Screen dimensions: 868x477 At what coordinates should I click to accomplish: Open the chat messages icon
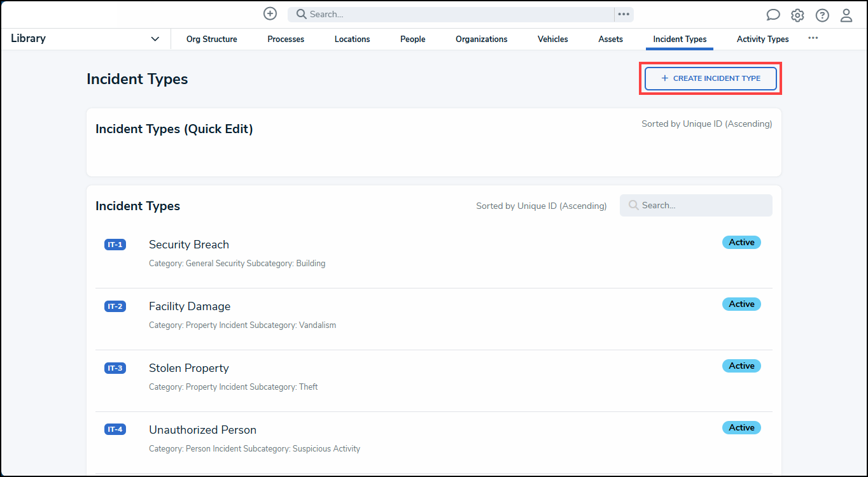coord(773,15)
